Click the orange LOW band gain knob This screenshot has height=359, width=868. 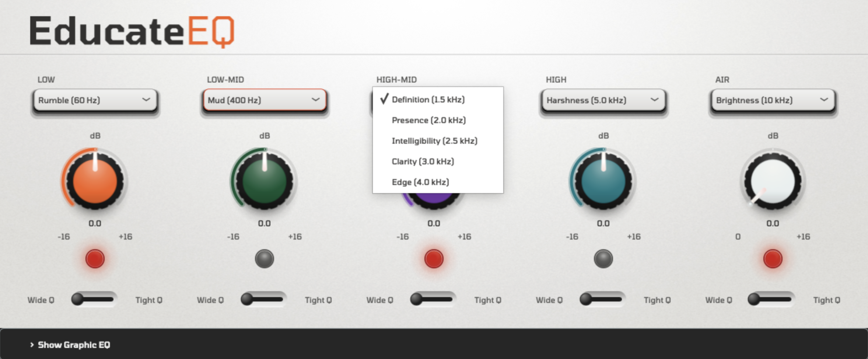(x=95, y=181)
